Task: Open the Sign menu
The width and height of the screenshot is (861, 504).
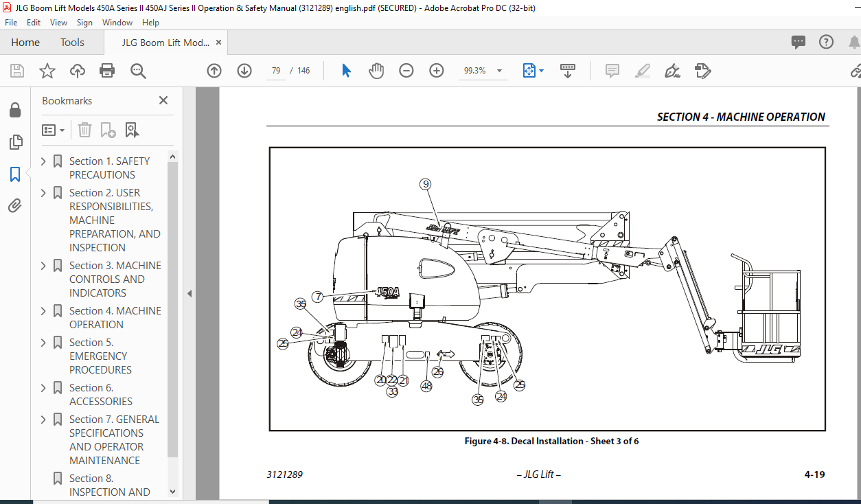Action: point(84,23)
